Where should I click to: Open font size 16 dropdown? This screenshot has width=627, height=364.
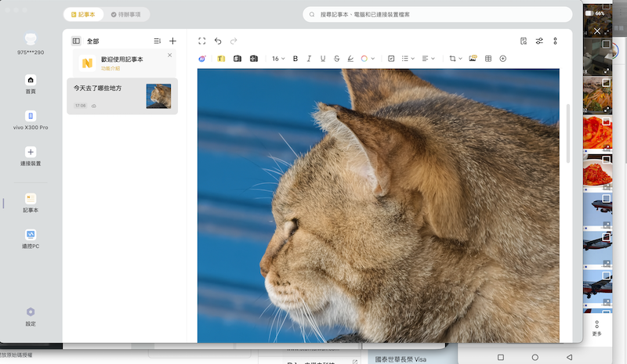pos(278,59)
